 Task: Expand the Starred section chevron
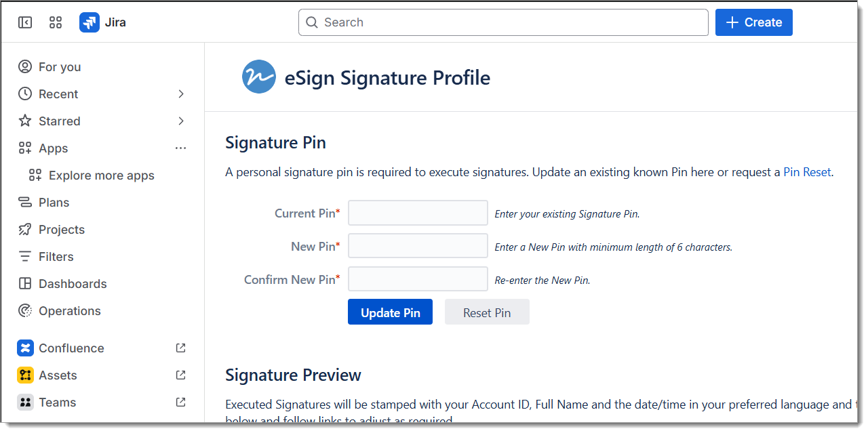(x=181, y=121)
